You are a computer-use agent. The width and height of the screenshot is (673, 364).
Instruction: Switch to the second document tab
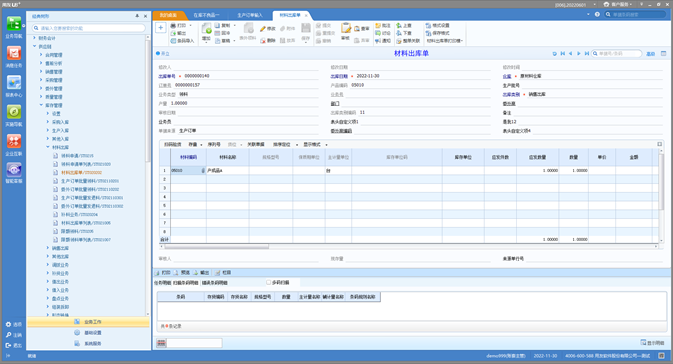coord(206,15)
